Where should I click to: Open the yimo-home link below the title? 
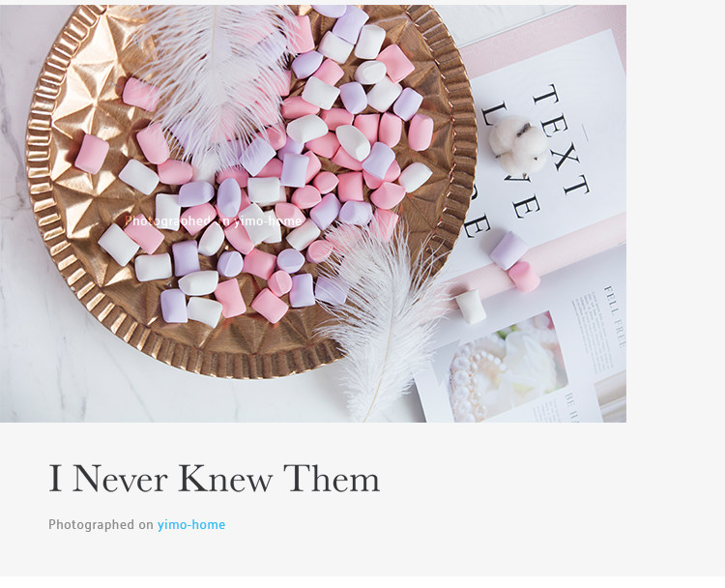point(191,524)
